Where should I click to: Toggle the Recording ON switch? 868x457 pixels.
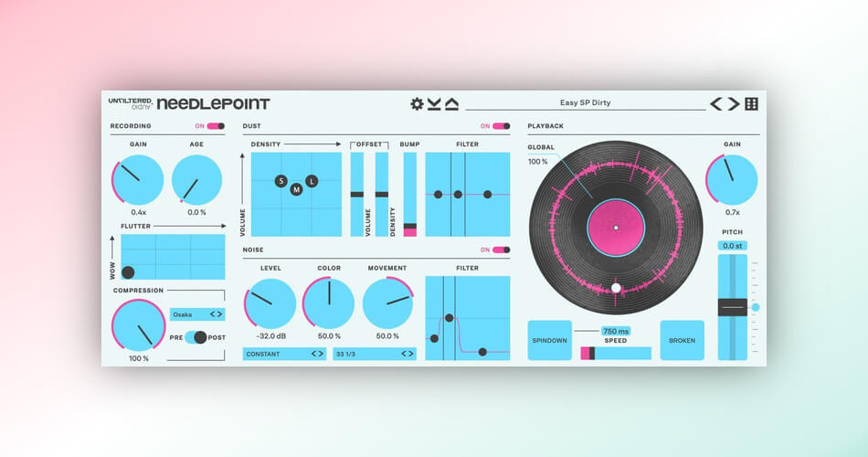click(216, 126)
